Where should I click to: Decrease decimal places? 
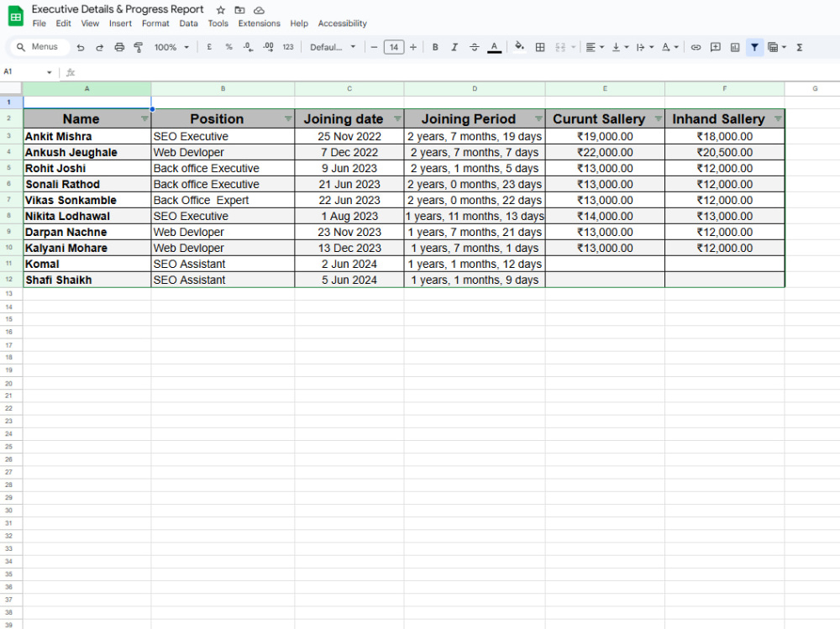248,47
